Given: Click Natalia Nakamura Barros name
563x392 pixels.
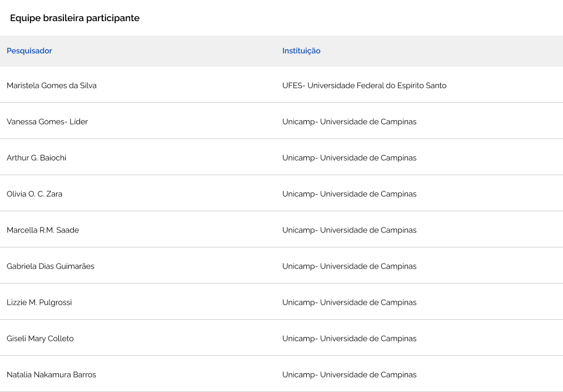Looking at the screenshot, I should [51, 375].
